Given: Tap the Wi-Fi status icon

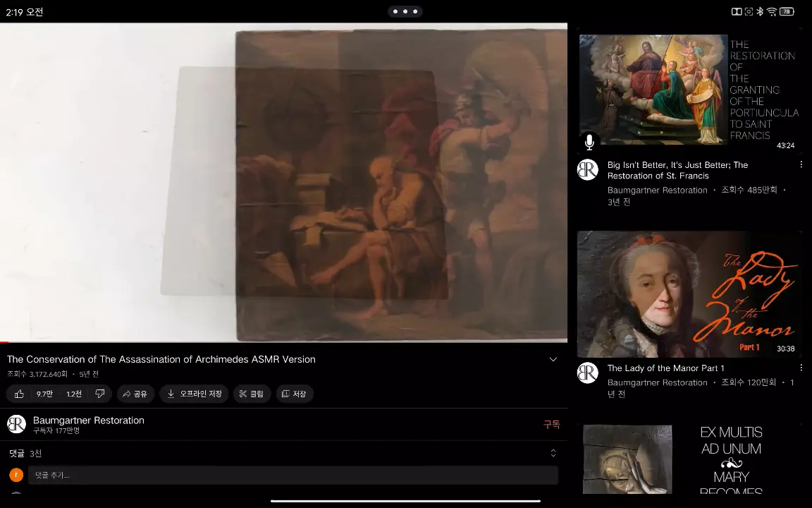Looking at the screenshot, I should tap(772, 11).
